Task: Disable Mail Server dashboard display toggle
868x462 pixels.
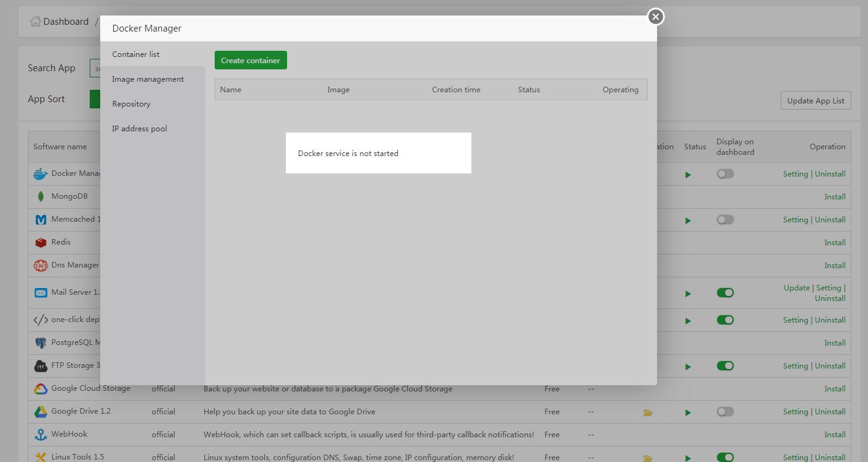Action: 724,292
